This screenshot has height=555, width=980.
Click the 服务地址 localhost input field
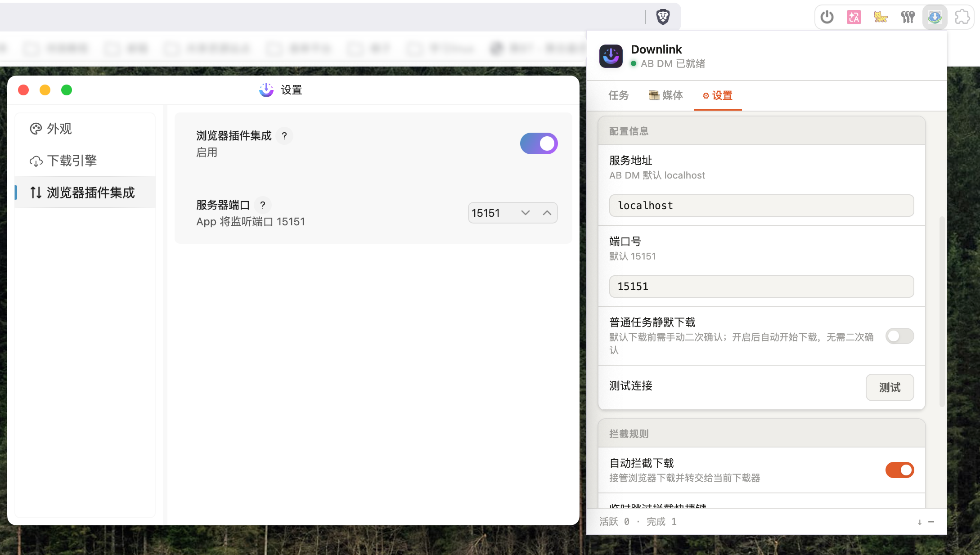(x=761, y=206)
